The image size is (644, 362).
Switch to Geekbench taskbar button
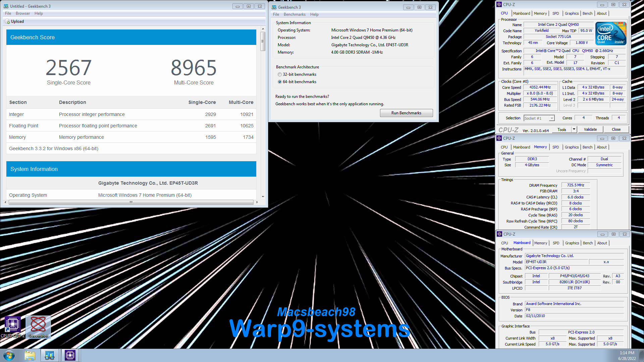pos(50,355)
